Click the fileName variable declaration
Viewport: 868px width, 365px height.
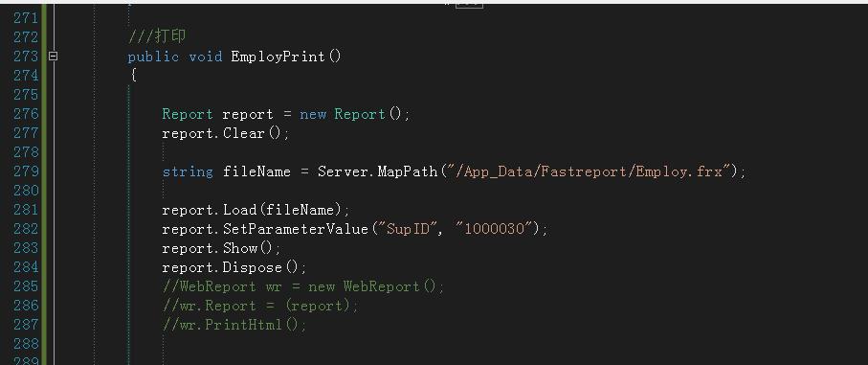pos(256,171)
